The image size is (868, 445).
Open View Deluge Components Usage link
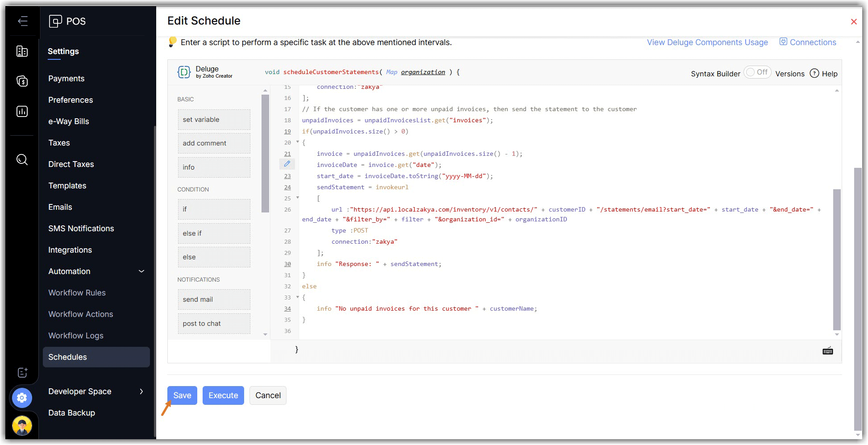707,42
